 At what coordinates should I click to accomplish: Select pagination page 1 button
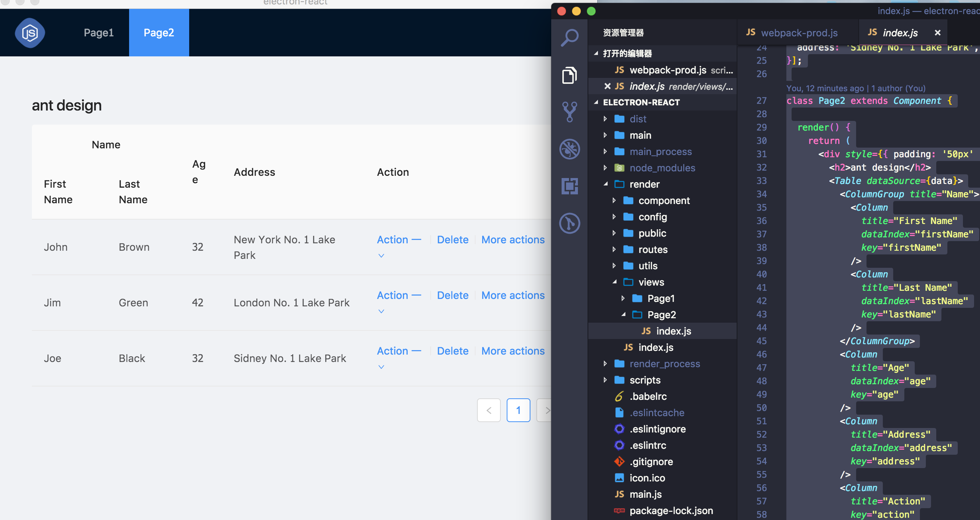pyautogui.click(x=518, y=410)
